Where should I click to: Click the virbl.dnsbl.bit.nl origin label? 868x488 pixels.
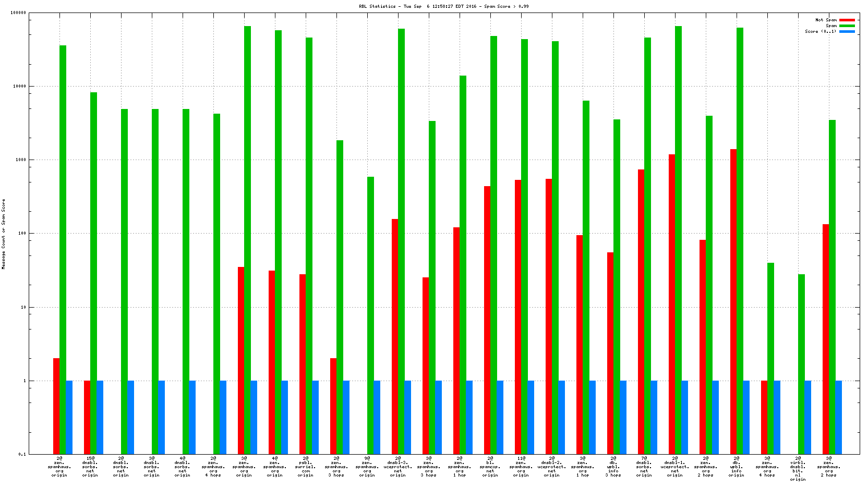pos(798,469)
